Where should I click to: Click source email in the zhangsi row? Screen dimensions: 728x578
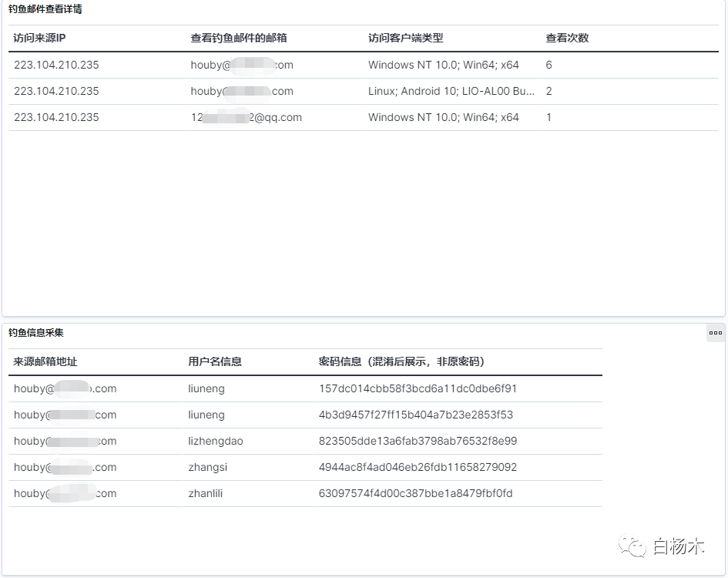point(65,468)
